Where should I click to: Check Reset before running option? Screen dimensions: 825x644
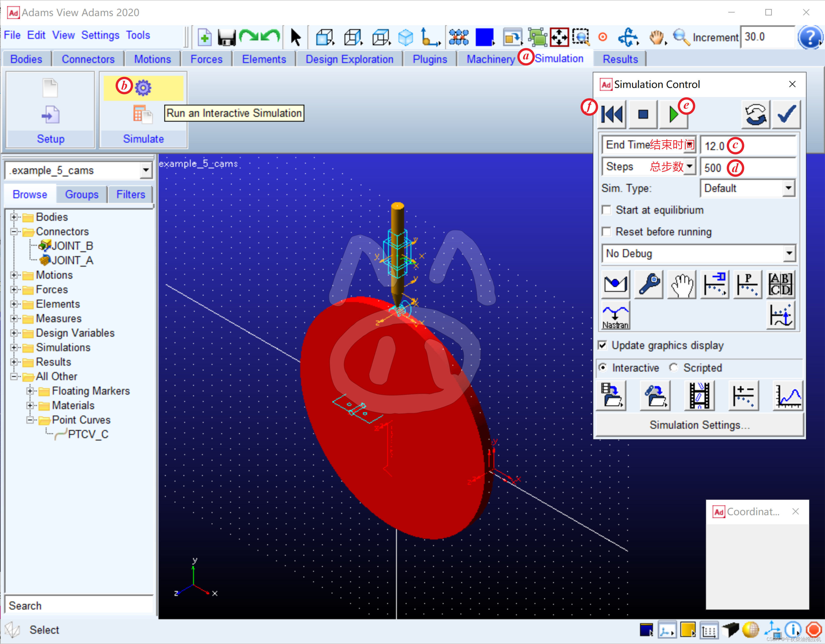click(606, 232)
